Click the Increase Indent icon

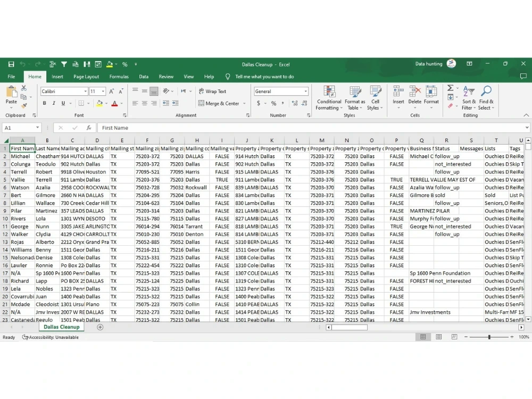176,103
